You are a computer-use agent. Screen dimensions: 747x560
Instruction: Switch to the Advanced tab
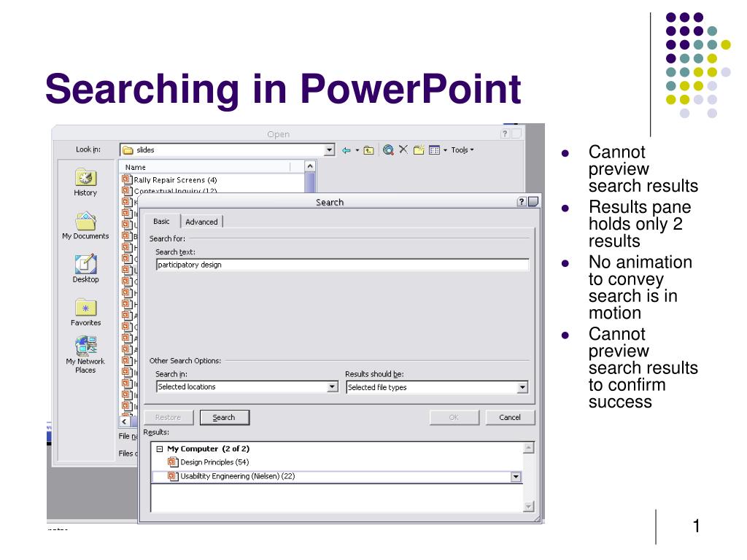(x=201, y=222)
